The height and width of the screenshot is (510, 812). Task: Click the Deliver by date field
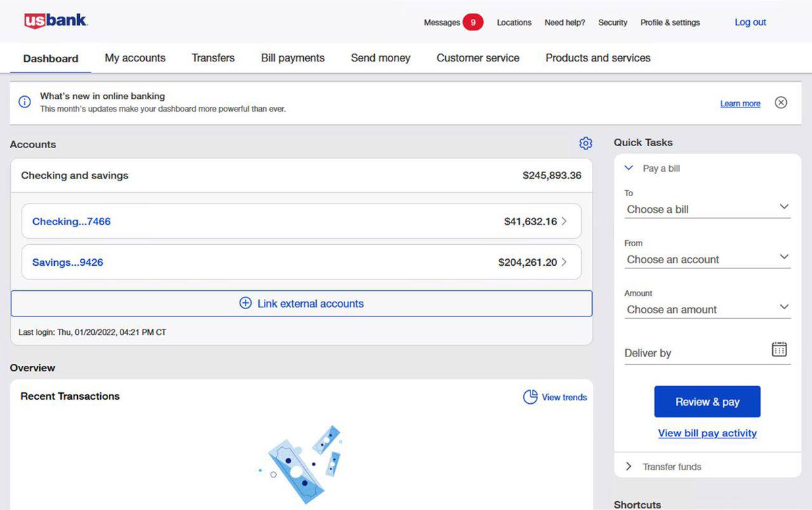707,353
